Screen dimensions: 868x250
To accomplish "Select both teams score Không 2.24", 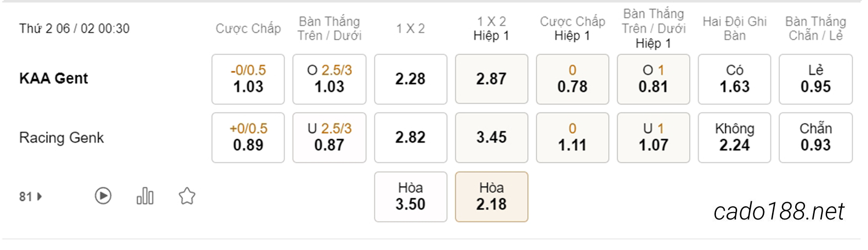I will pos(734,138).
